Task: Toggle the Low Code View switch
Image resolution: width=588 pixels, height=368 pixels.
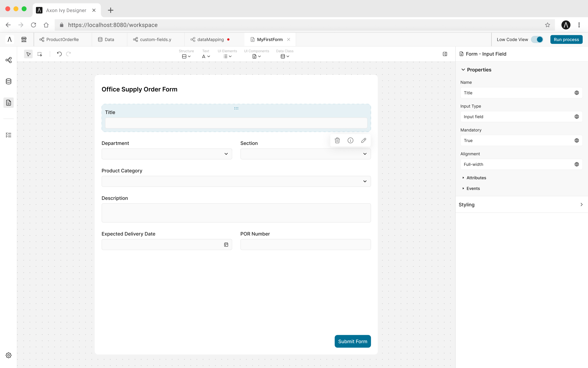Action: coord(538,39)
